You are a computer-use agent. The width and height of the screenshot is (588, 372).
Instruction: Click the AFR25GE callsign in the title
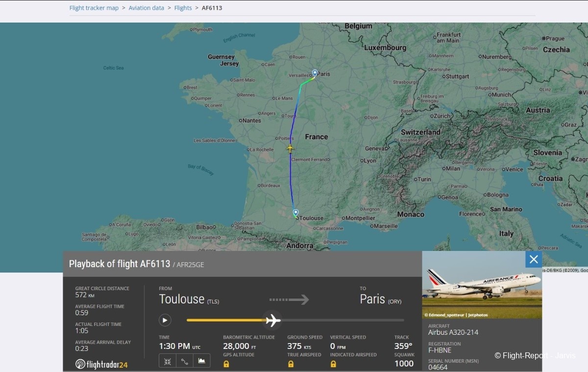click(190, 265)
